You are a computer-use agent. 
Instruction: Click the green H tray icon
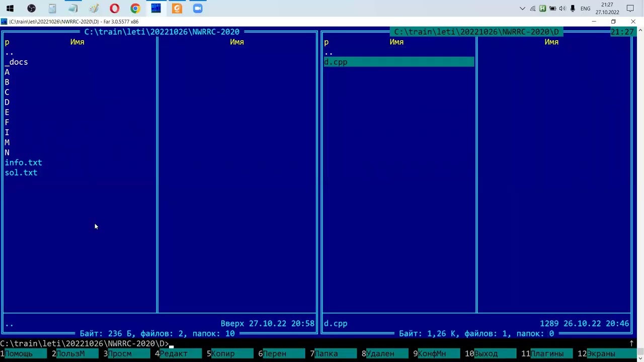click(542, 9)
